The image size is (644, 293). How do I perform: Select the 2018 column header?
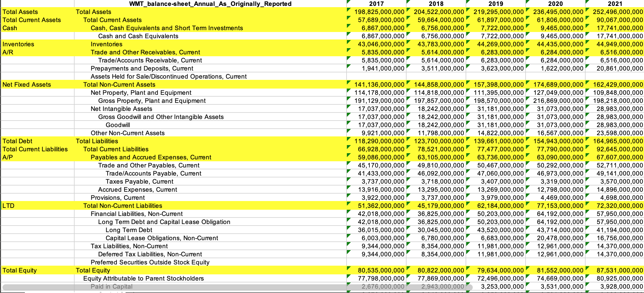(436, 4)
